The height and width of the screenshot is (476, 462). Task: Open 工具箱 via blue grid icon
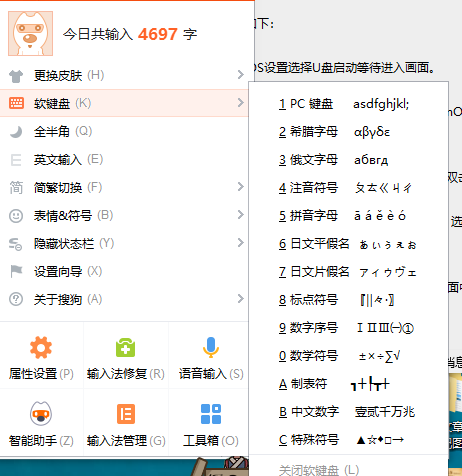211,414
